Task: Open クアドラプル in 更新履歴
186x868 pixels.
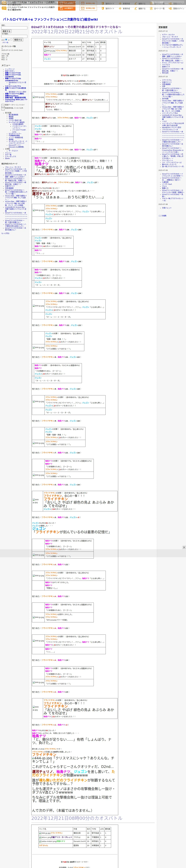Action: click(x=167, y=80)
